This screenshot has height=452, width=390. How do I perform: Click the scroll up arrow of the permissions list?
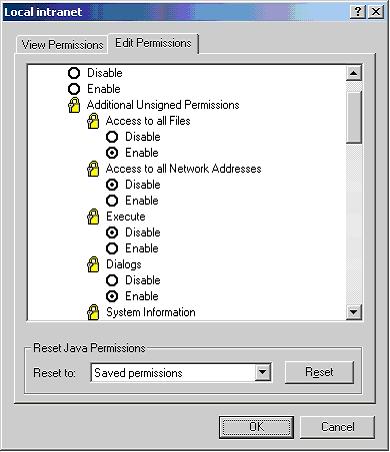coord(353,73)
